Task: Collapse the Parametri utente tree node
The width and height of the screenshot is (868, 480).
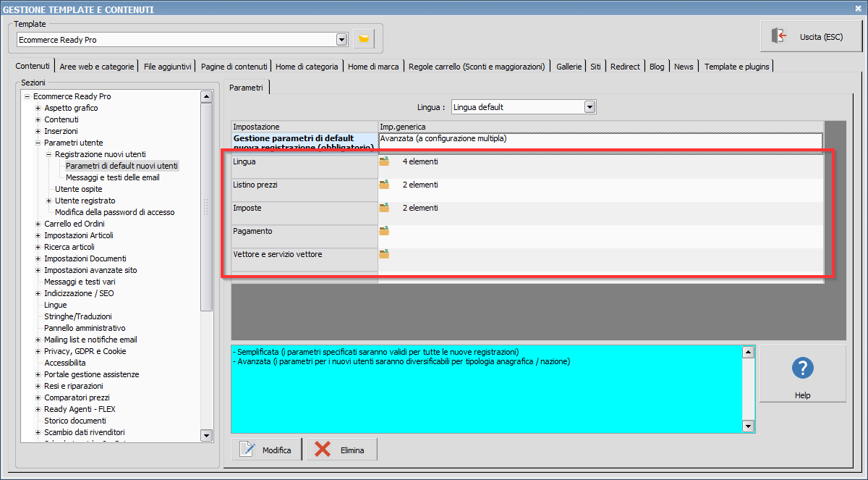Action: point(38,143)
